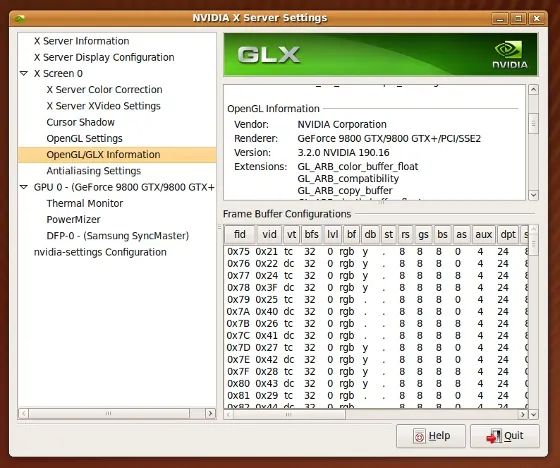Click the vt column header
560x468 pixels.
pyautogui.click(x=291, y=235)
